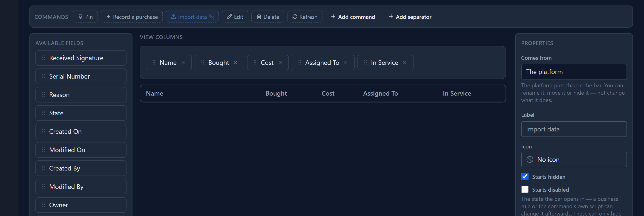This screenshot has height=216, width=644.
Task: Remove the In Service column chip
Action: coord(405,63)
